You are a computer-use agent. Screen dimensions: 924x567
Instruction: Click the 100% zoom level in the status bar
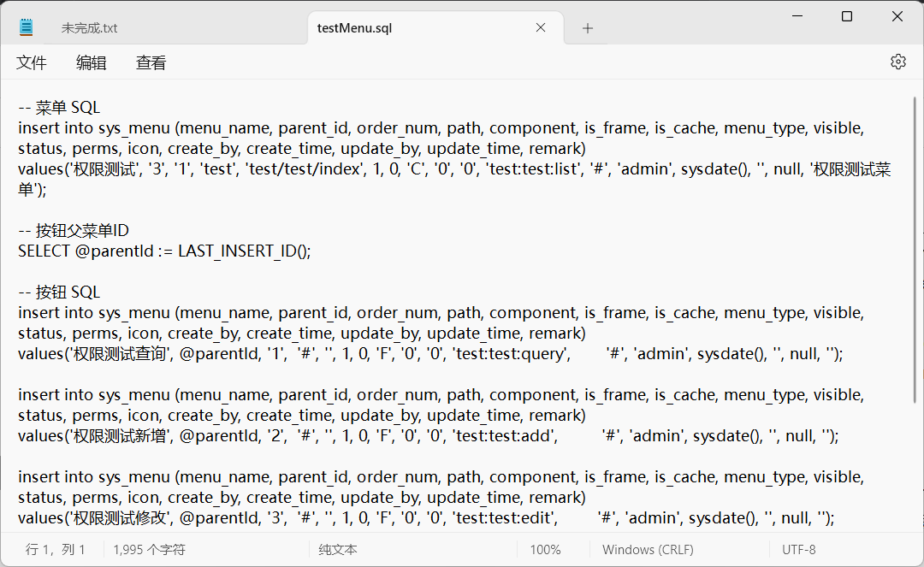545,550
